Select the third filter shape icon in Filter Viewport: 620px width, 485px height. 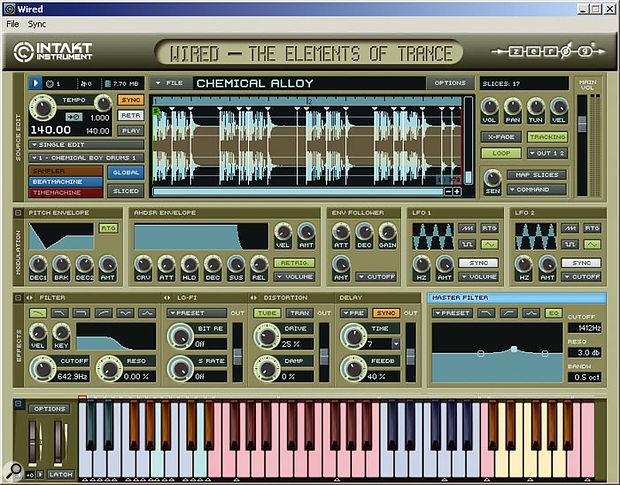81,313
